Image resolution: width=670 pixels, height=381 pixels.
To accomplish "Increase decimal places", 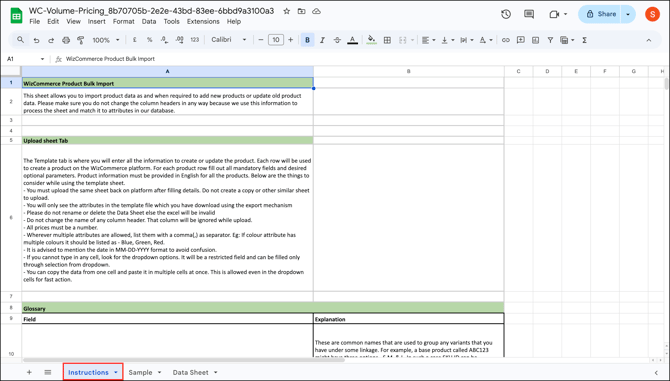I will pos(179,40).
